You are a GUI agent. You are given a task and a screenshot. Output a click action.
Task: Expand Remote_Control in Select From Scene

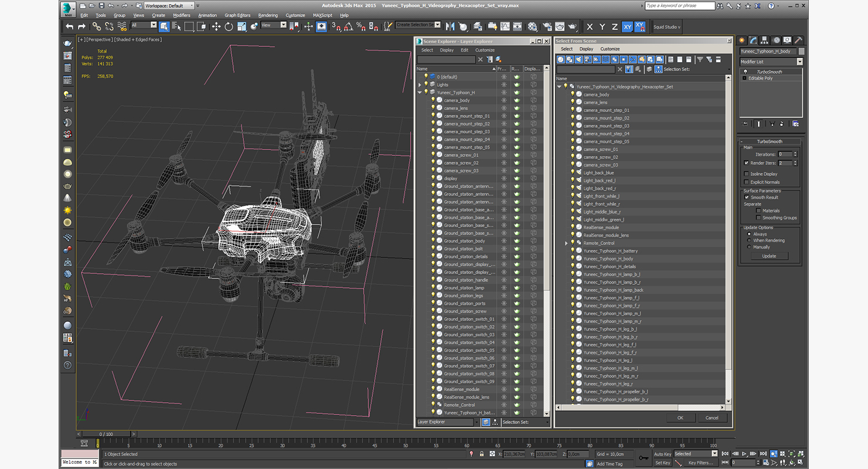point(567,243)
